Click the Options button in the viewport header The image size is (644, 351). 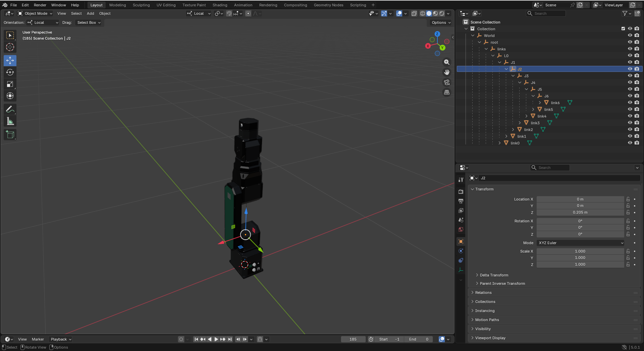tap(441, 23)
